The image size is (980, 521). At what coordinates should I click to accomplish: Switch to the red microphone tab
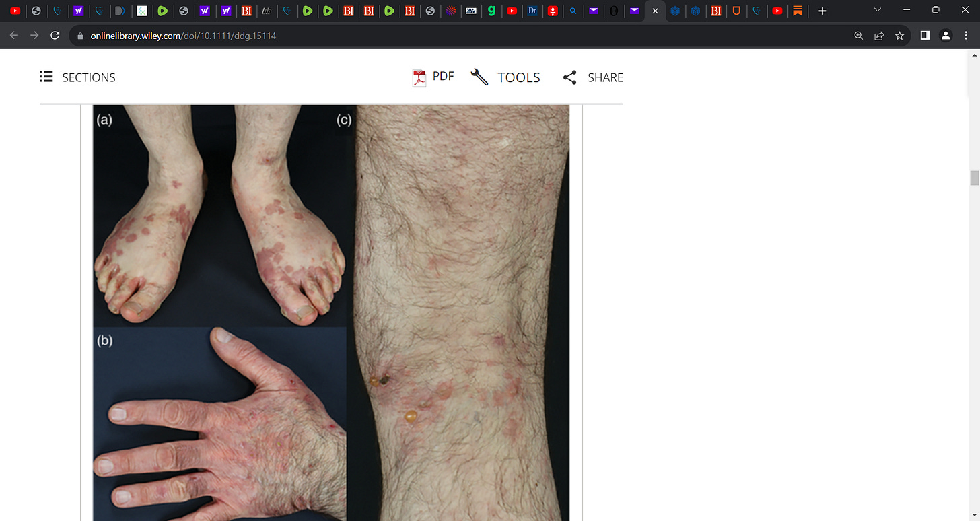553,11
